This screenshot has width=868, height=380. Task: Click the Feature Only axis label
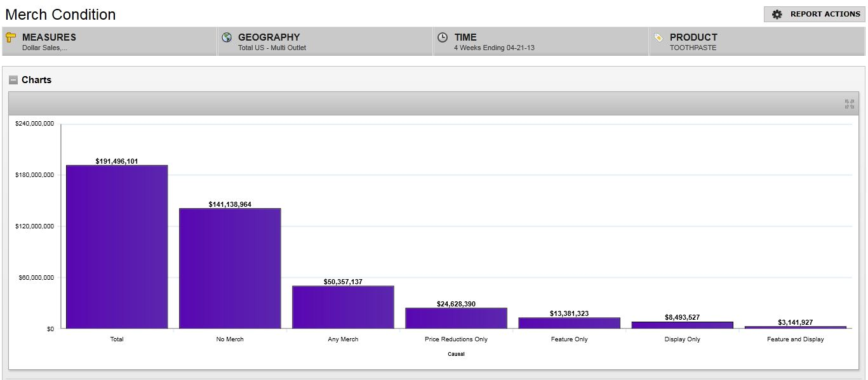pyautogui.click(x=569, y=339)
